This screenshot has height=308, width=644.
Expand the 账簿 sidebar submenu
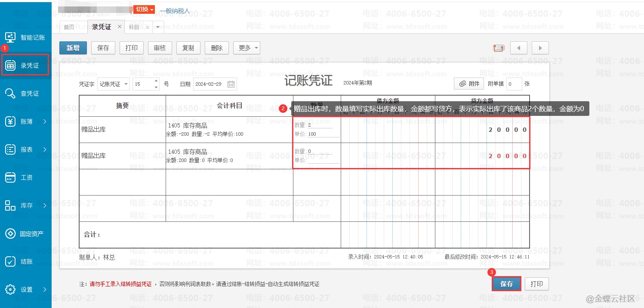[45, 121]
